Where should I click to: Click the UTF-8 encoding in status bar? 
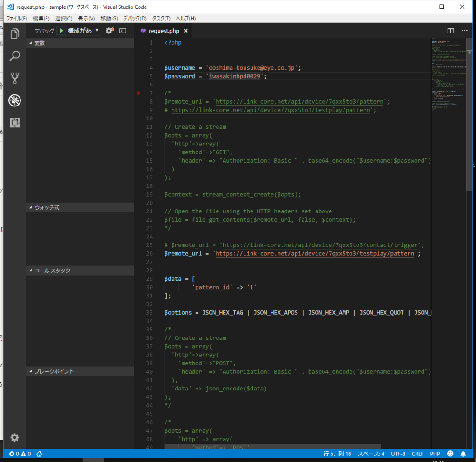coord(398,454)
